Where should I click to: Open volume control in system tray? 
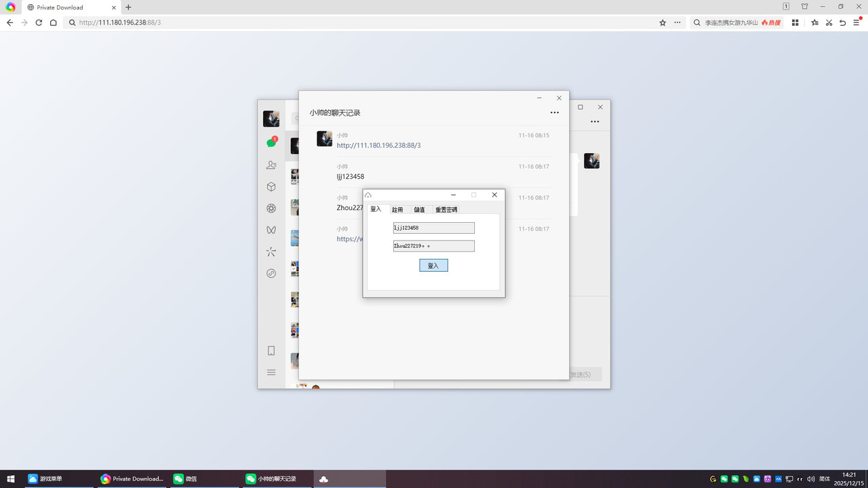[x=811, y=479]
